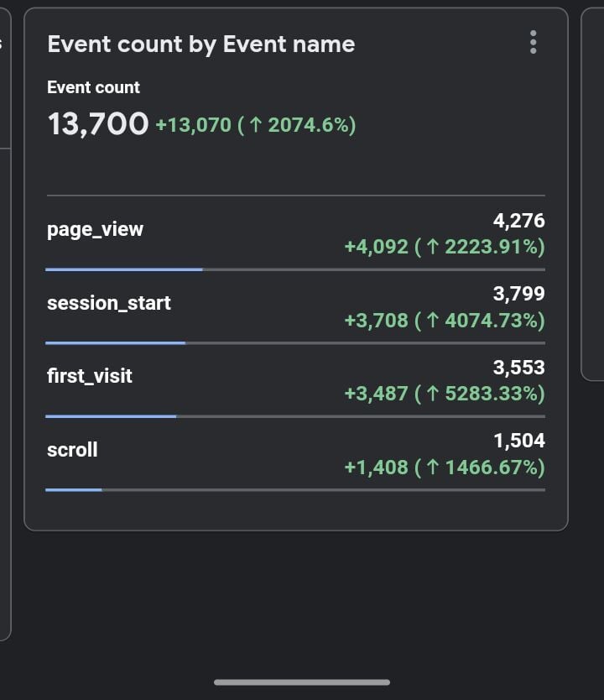
Task: Click the session_start blue progress bar
Action: (x=115, y=342)
